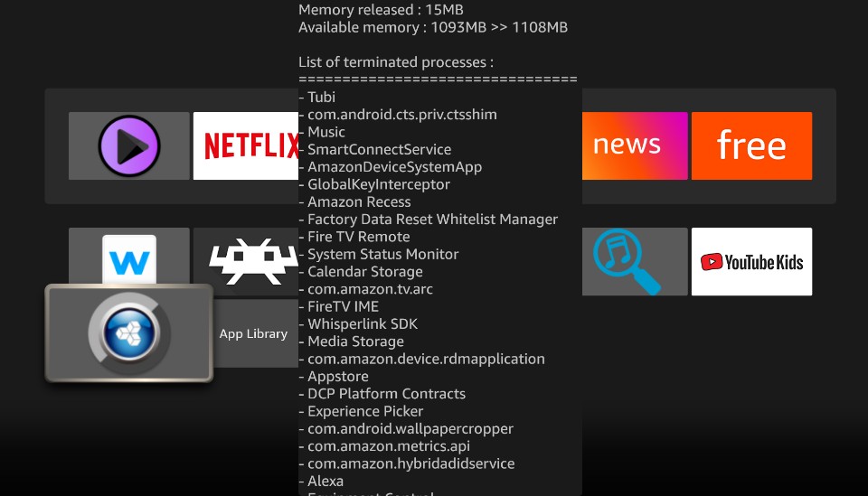Viewport: 868px width, 496px height.
Task: Select the FireTV IME entry
Action: click(x=339, y=306)
